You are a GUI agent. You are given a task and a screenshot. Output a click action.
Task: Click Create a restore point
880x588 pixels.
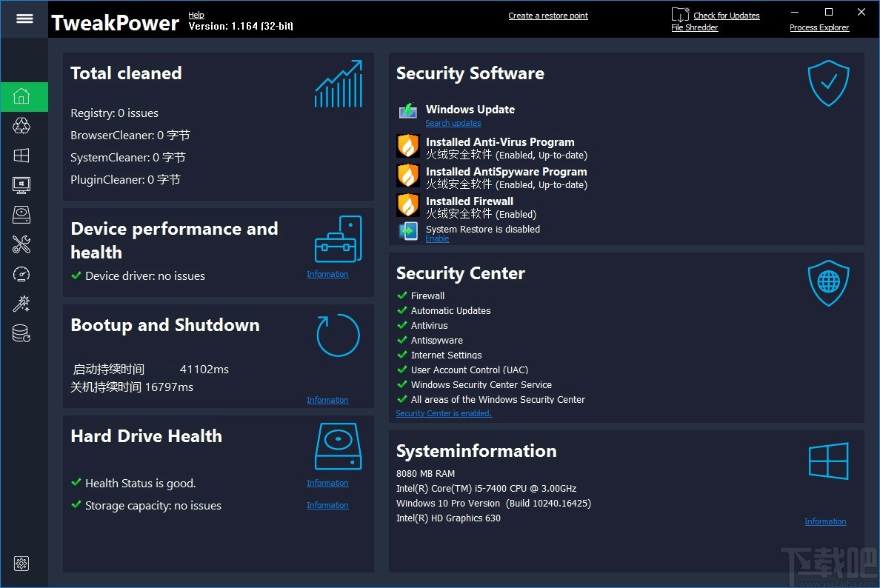click(x=547, y=16)
